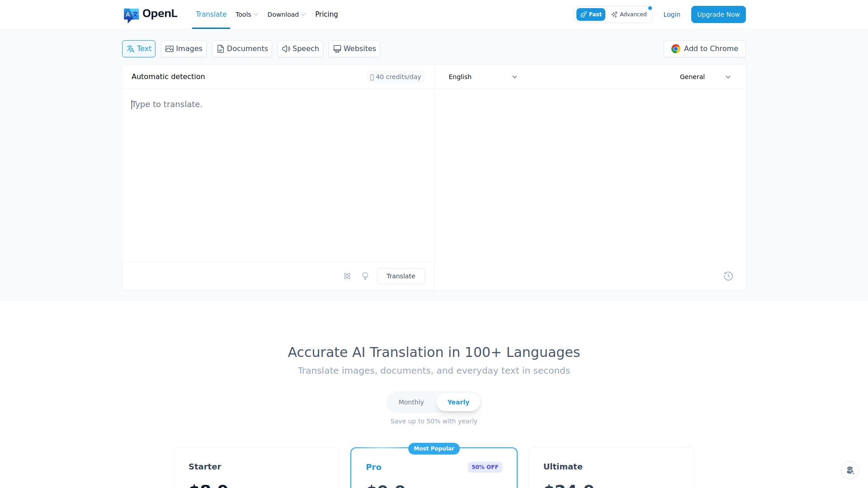This screenshot has height=488, width=868.
Task: Click the 'Accurate AI Translation in 100+ Languages' heading
Action: pos(434,352)
